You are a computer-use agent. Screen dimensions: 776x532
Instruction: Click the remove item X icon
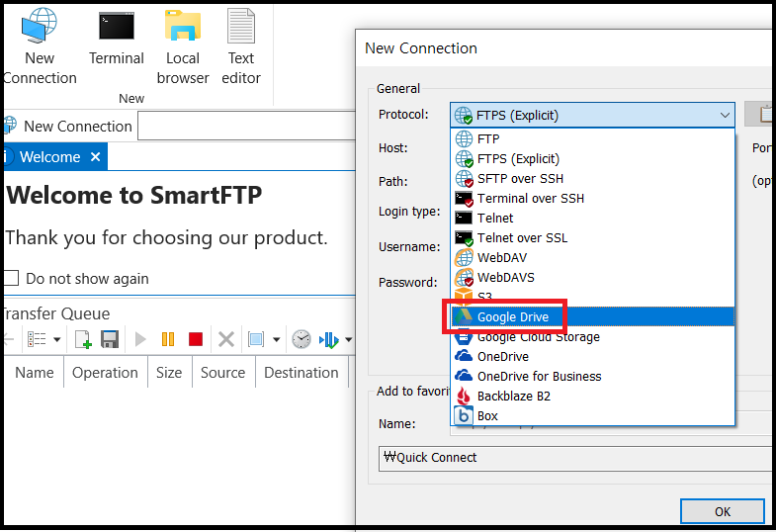(226, 339)
